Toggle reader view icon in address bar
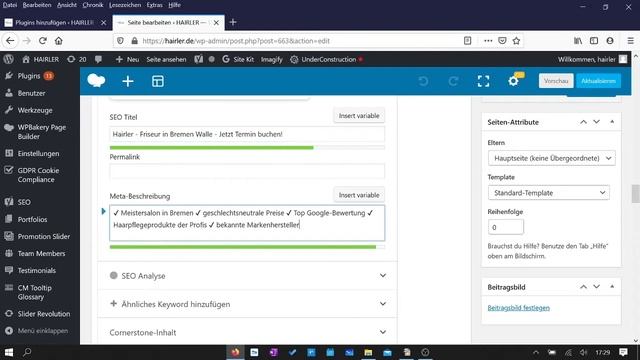Viewport: 640px width, 360px height. coord(468,41)
